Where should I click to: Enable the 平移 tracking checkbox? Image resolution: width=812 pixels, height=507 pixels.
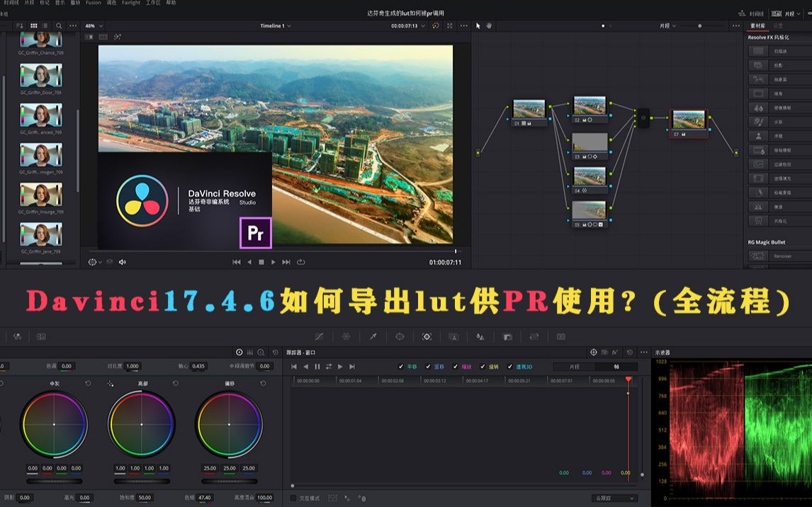tap(400, 366)
